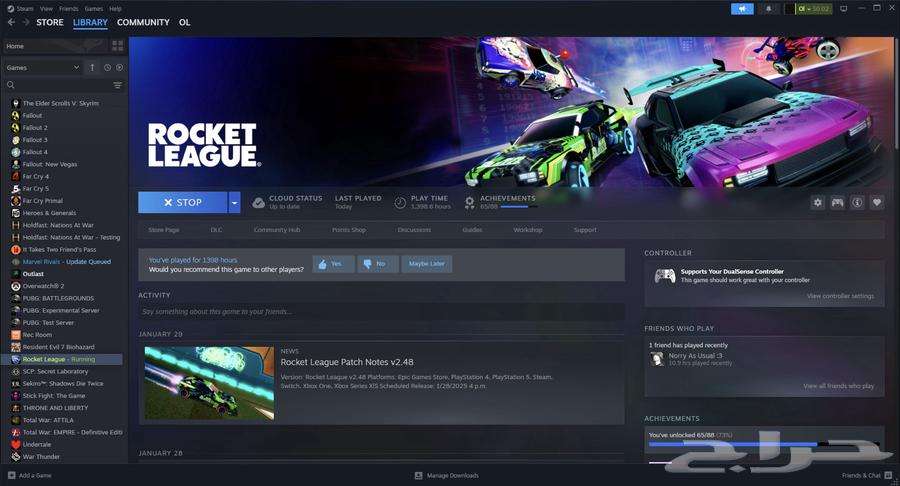Screen dimensions: 900x486
Task: Click the library search field
Action: pos(64,85)
